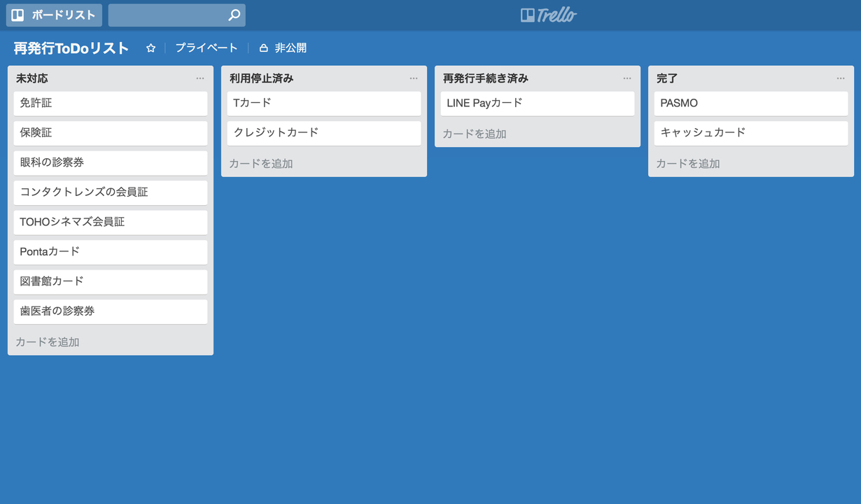The image size is (861, 504).
Task: Open the 利用停止済み list menu ellipsis
Action: pos(414,78)
